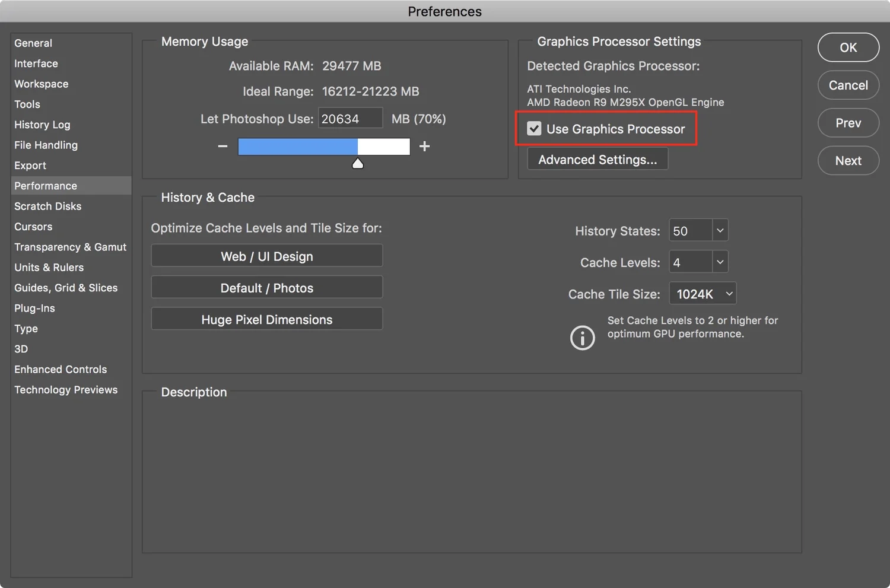This screenshot has width=890, height=588.
Task: Switch to the Scratch Disks preferences
Action: point(47,206)
